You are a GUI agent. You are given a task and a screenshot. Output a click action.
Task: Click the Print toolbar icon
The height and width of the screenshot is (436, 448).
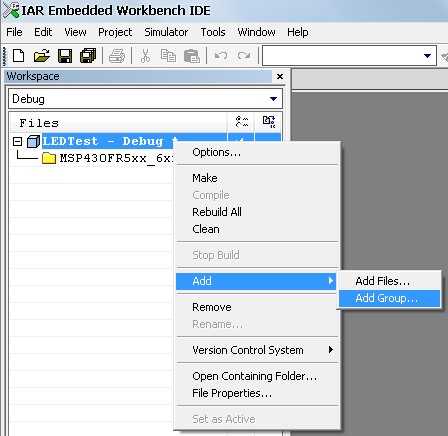coord(117,56)
